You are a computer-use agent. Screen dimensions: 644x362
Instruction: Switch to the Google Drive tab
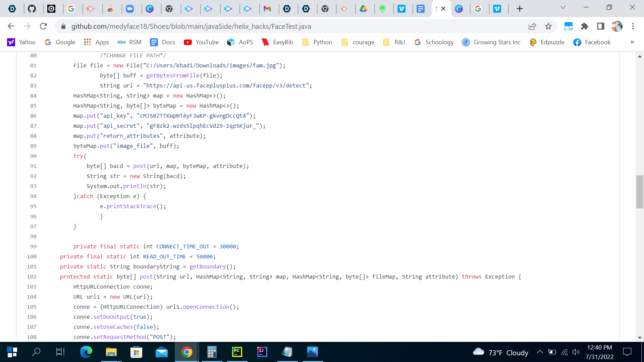[363, 9]
